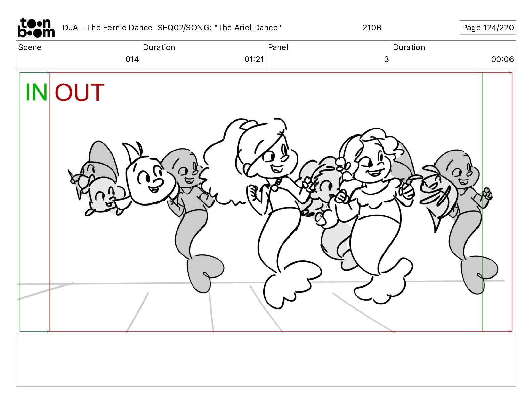The image size is (532, 411).
Task: Click the green 'IN' camera label
Action: pyautogui.click(x=36, y=92)
